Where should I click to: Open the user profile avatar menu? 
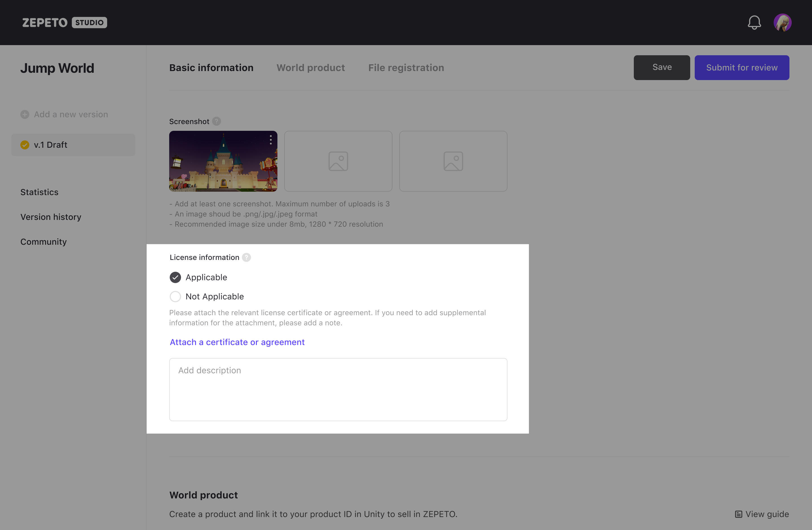tap(782, 23)
